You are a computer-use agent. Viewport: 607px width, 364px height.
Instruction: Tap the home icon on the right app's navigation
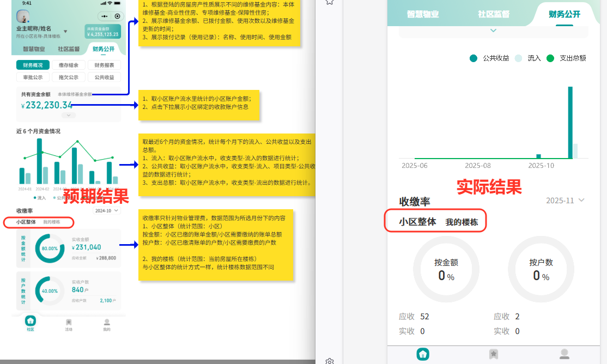tap(423, 354)
